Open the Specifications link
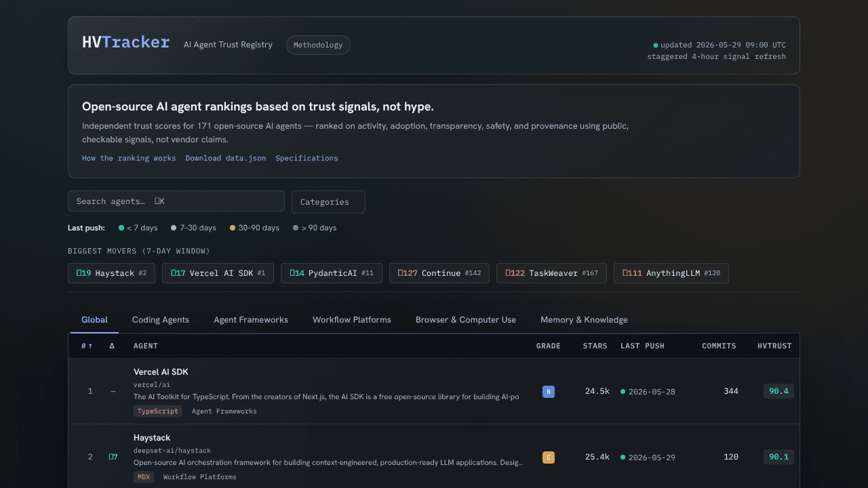Screen dimensions: 868x488 pos(307,158)
